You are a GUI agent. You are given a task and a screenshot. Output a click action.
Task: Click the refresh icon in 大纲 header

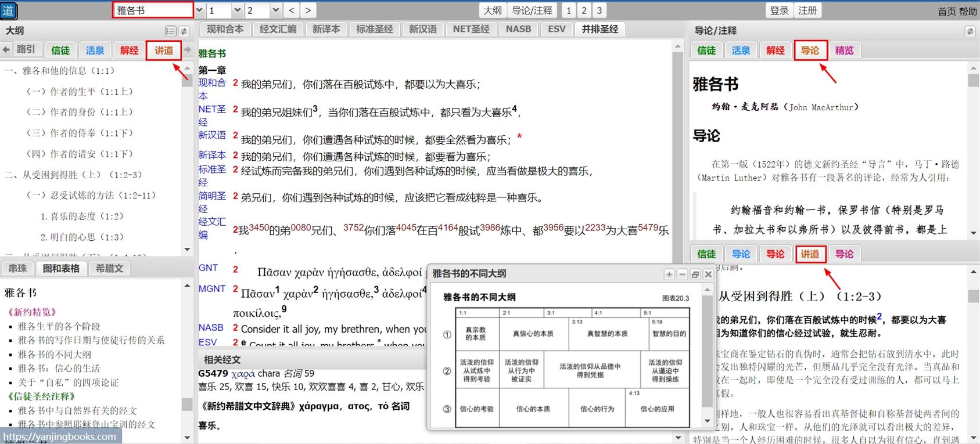click(x=184, y=31)
